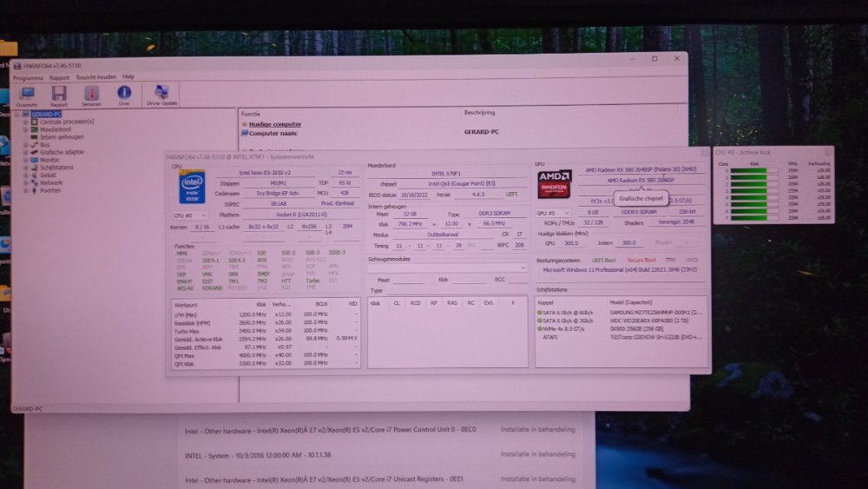Select Grafische adapter in the tree
The width and height of the screenshot is (868, 489).
click(62, 152)
